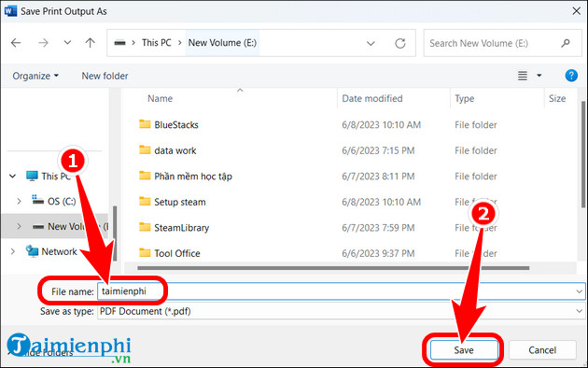Click the search magnifier icon
The height and width of the screenshot is (368, 588).
(566, 43)
